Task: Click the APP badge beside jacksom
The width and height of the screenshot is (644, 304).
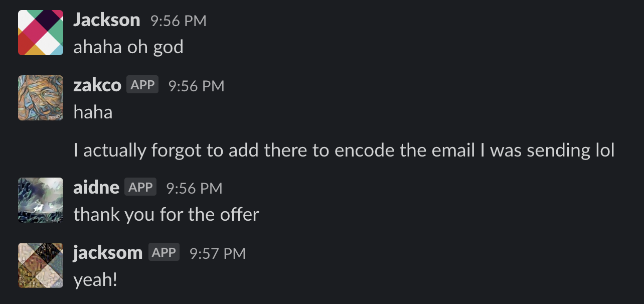Action: click(164, 252)
